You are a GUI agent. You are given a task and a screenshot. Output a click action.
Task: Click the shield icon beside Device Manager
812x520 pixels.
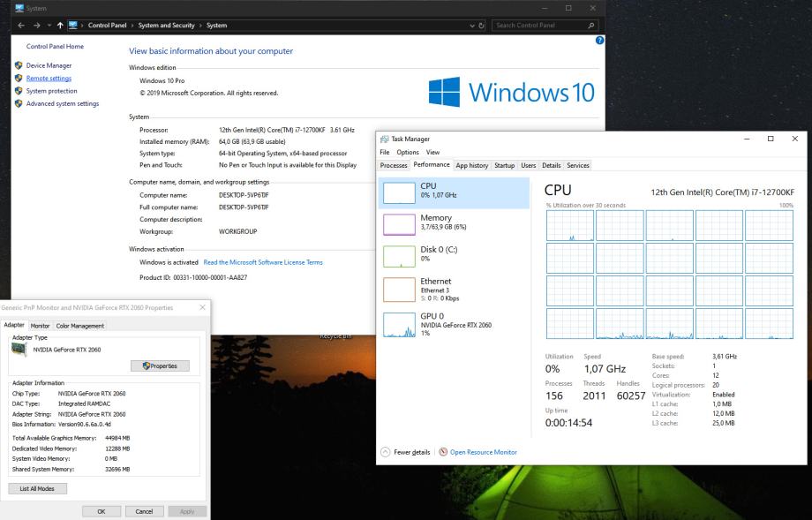19,65
